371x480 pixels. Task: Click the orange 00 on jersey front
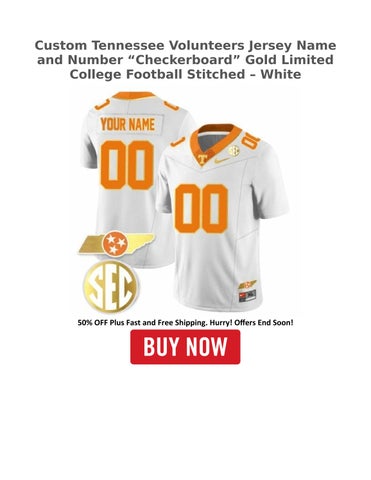pyautogui.click(x=201, y=209)
